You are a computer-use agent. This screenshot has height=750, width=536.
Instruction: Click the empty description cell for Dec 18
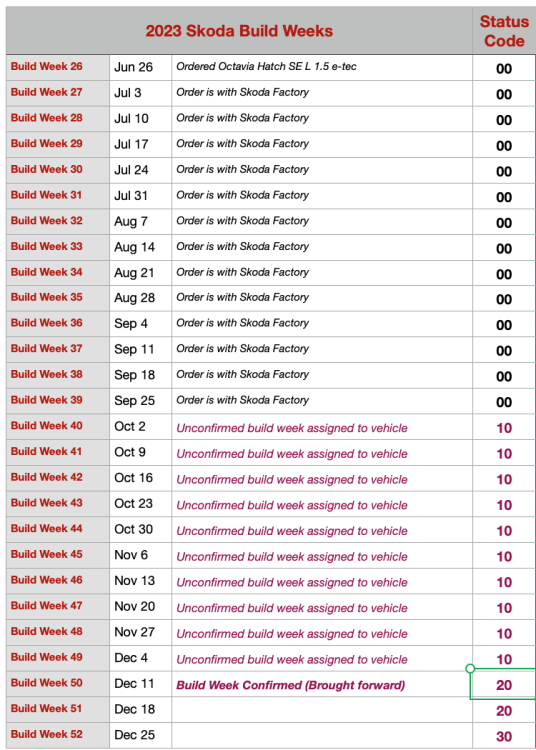coord(322,709)
